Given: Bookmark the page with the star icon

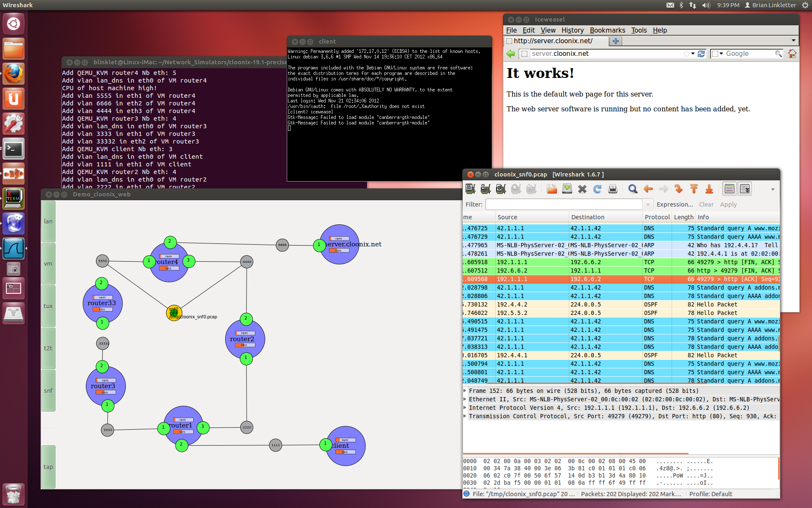Looking at the screenshot, I should coord(686,54).
